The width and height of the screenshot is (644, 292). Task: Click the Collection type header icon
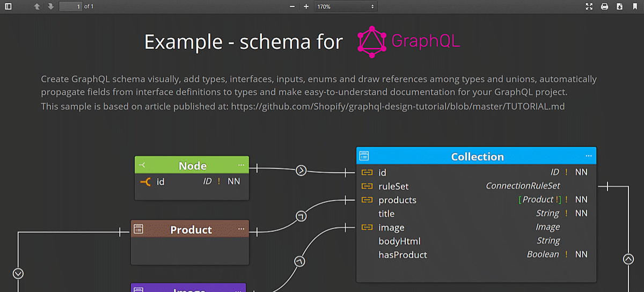[x=364, y=156]
